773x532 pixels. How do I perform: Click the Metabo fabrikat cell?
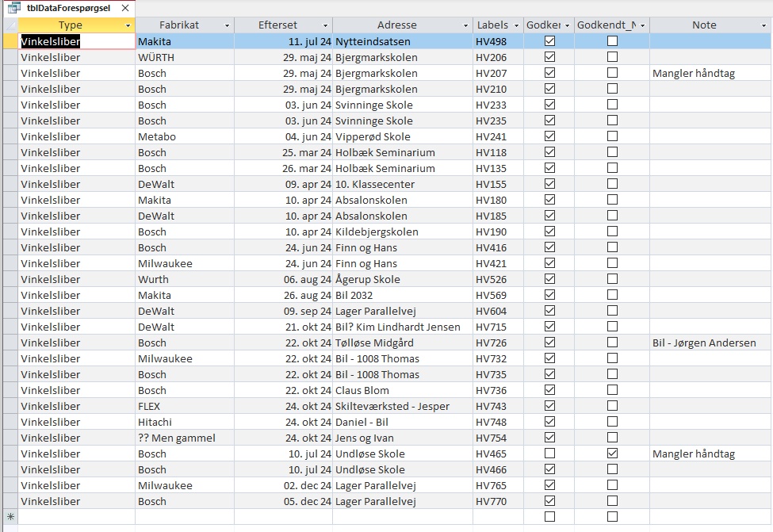coord(185,136)
